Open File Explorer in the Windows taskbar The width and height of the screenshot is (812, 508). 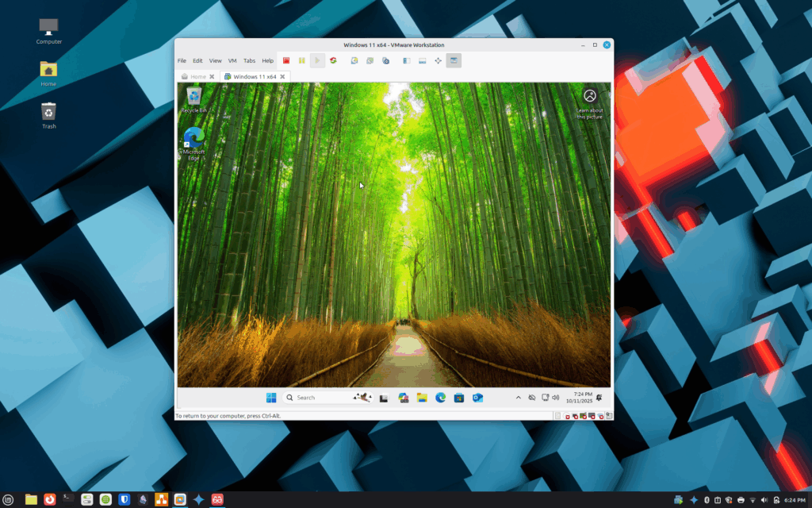point(422,398)
